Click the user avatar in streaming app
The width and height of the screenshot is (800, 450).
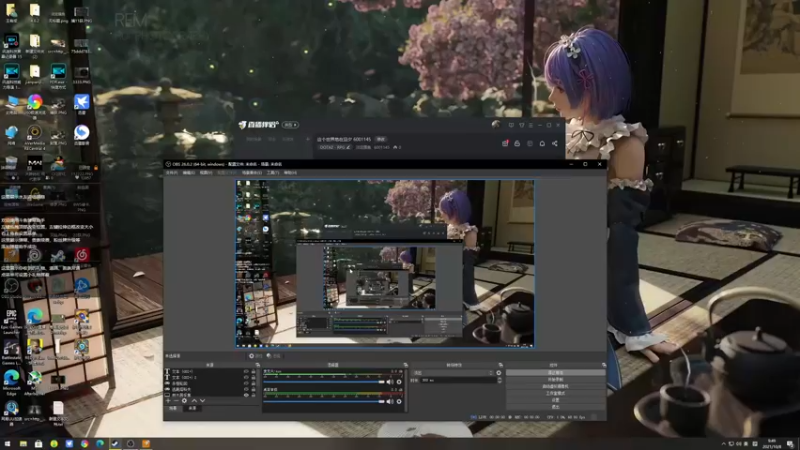(495, 125)
